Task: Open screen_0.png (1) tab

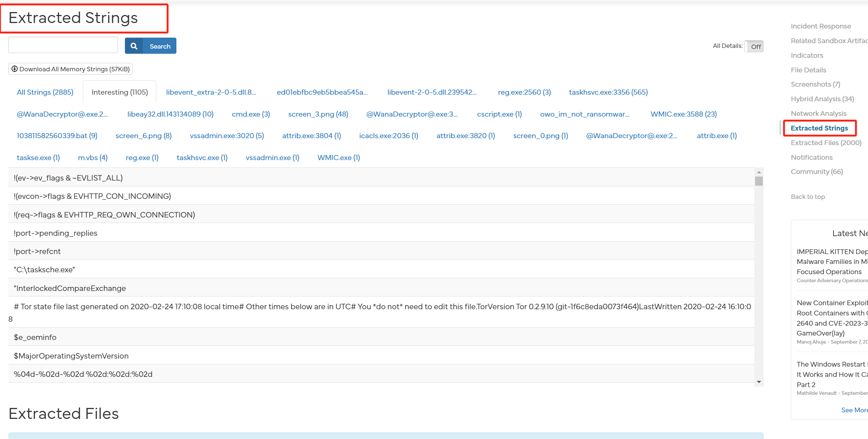Action: (x=540, y=136)
